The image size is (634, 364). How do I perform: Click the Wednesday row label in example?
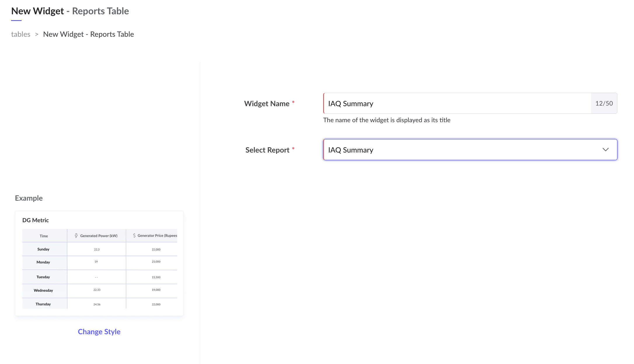[x=43, y=290]
